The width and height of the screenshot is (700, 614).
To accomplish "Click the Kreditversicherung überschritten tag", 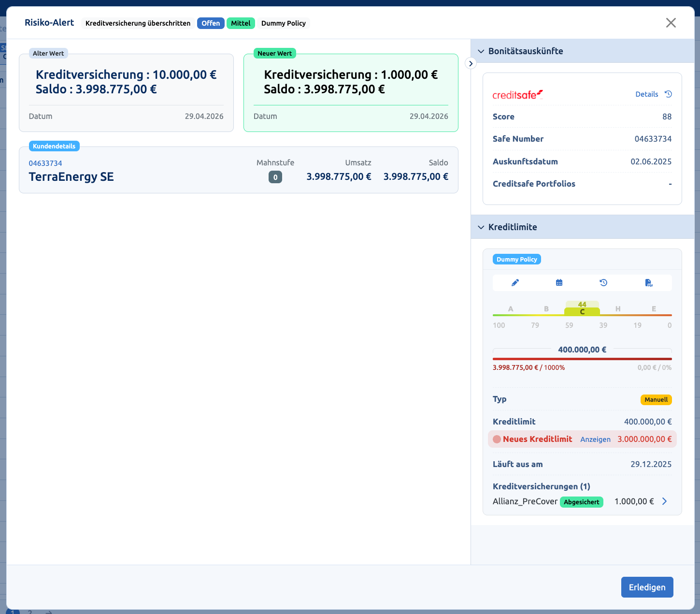I will click(x=138, y=23).
